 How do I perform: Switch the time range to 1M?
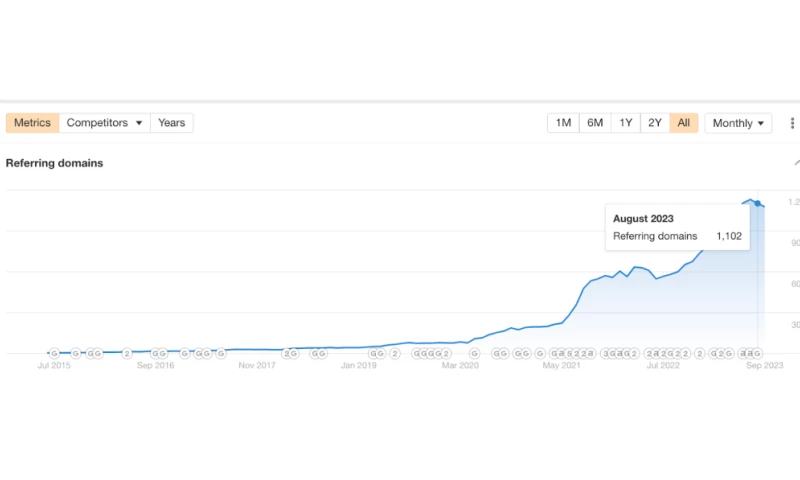(563, 123)
